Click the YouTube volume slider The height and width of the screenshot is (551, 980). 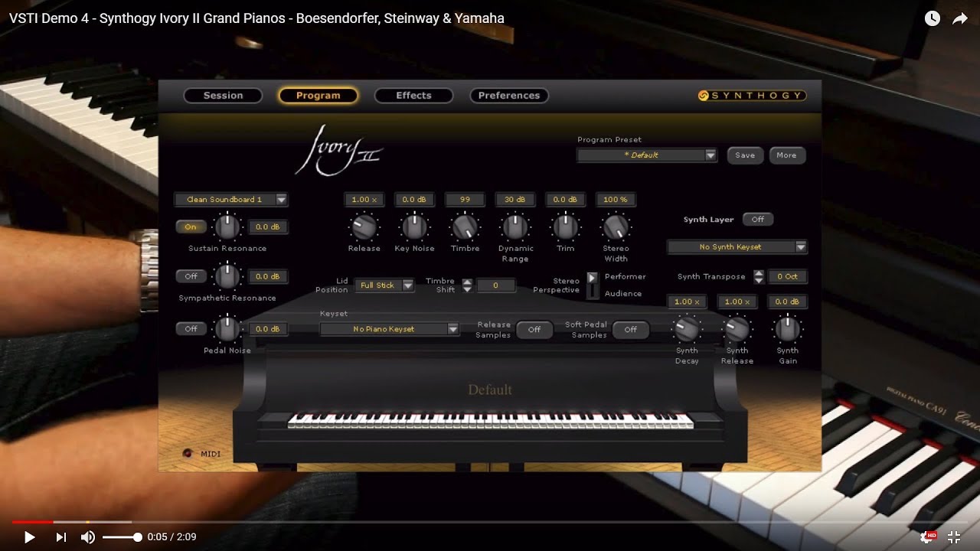point(122,537)
